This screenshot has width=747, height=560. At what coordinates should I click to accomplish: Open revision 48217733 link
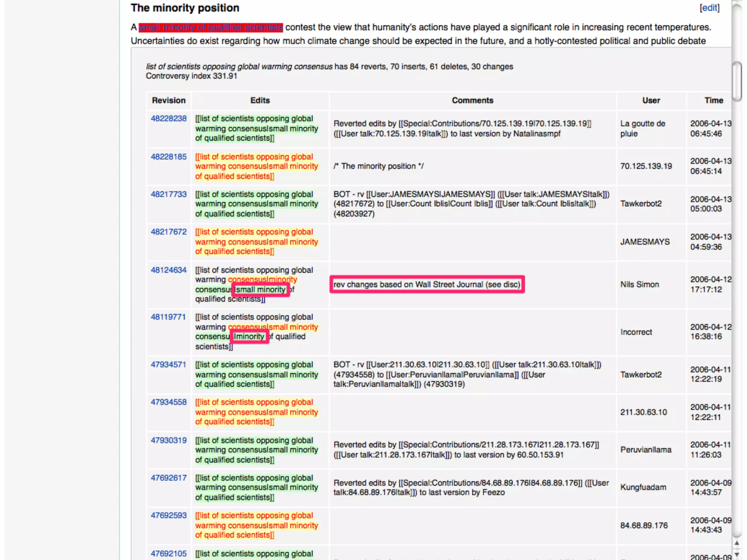click(169, 194)
